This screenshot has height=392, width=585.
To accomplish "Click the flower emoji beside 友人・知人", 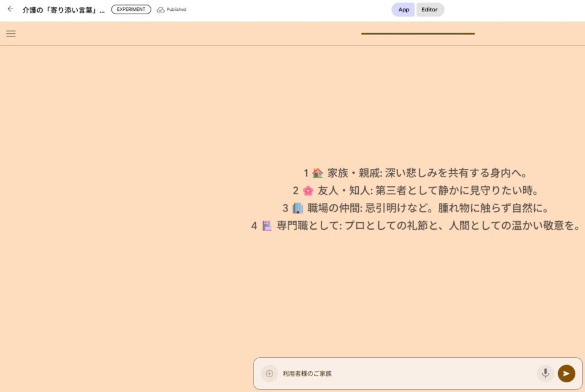I will pyautogui.click(x=308, y=191).
